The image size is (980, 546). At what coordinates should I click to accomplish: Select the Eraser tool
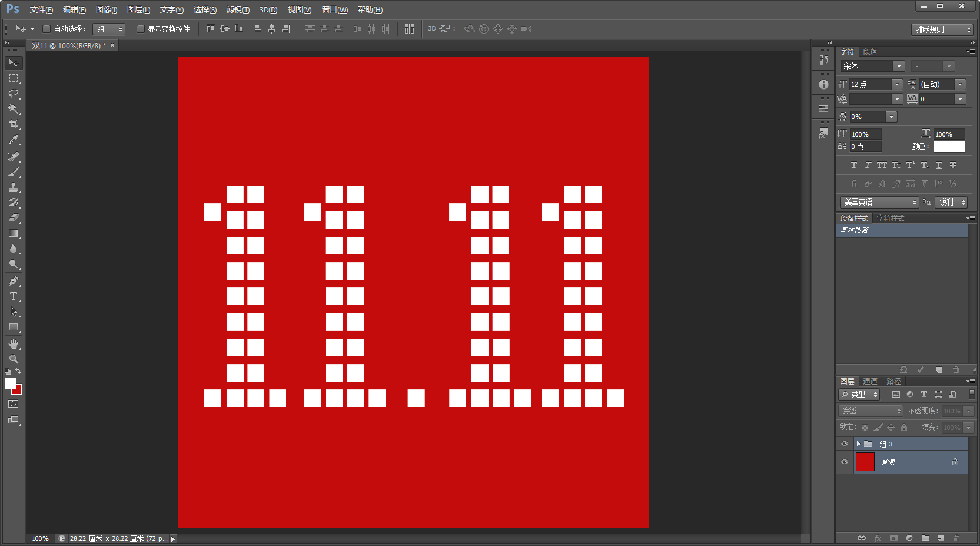pyautogui.click(x=13, y=218)
